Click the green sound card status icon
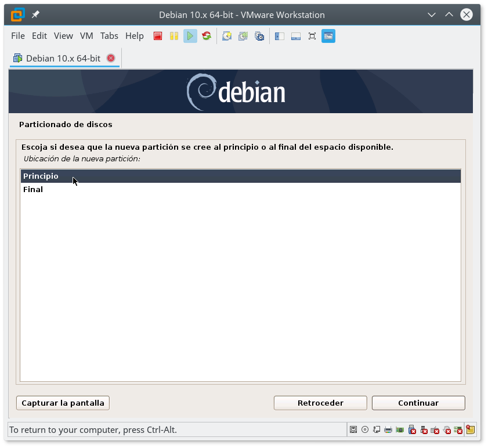 400,430
